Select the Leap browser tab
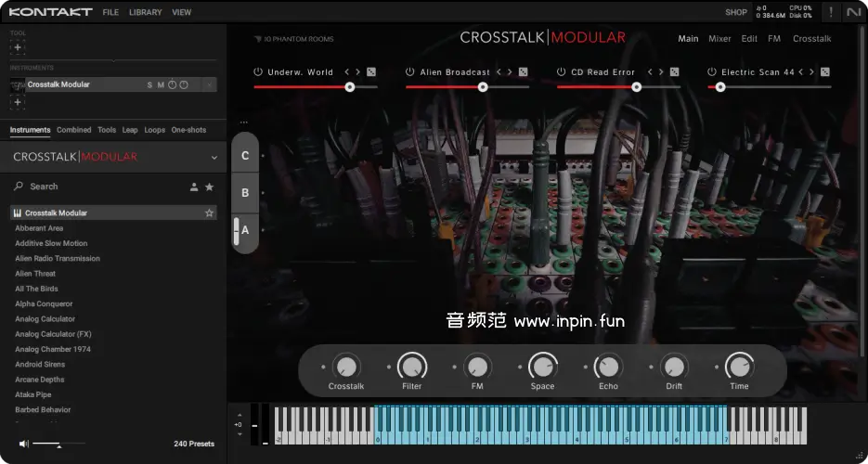The image size is (868, 464). click(130, 130)
